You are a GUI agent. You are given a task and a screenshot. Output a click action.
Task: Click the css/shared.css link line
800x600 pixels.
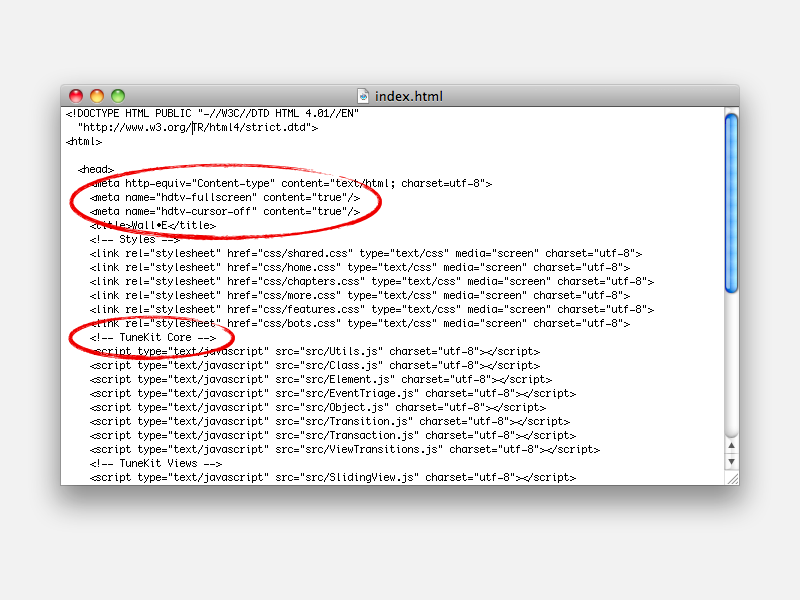[366, 254]
